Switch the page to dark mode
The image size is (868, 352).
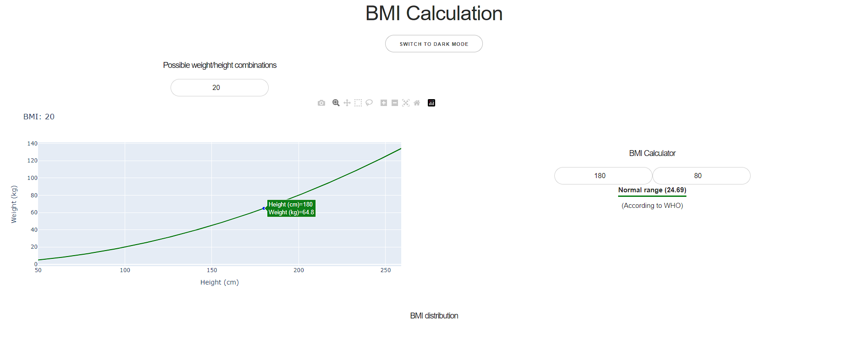click(x=433, y=44)
